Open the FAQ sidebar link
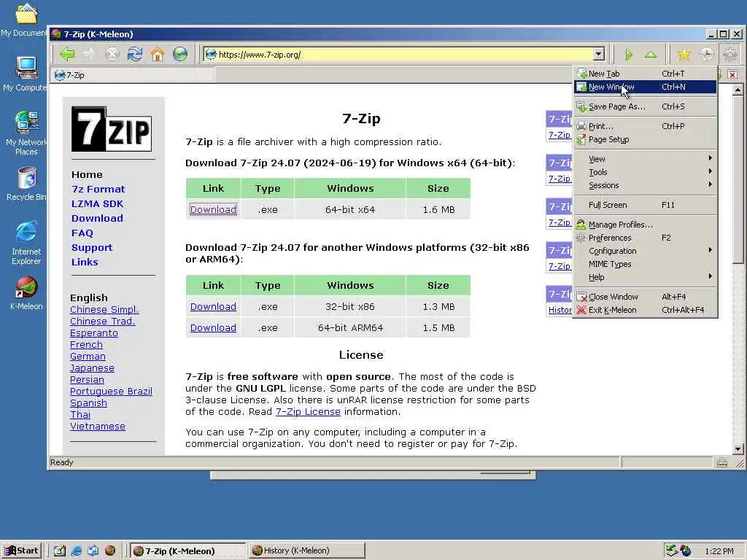 tap(82, 233)
